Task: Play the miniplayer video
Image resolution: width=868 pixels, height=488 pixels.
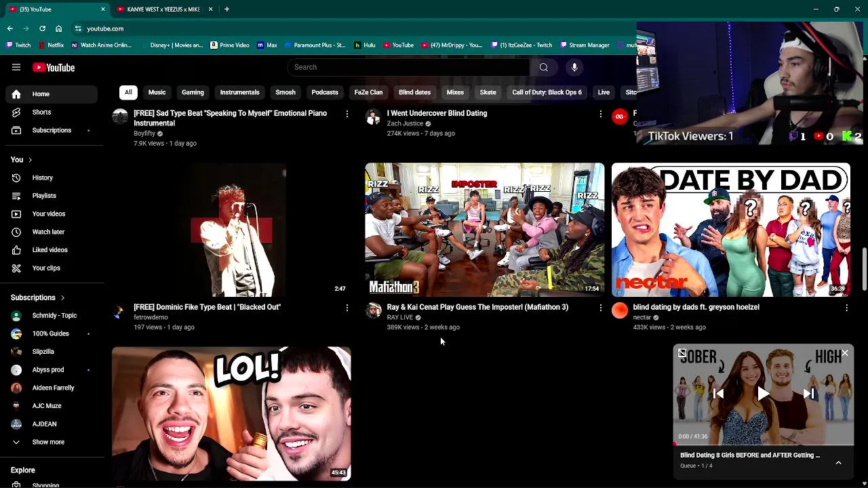Action: pos(764,393)
